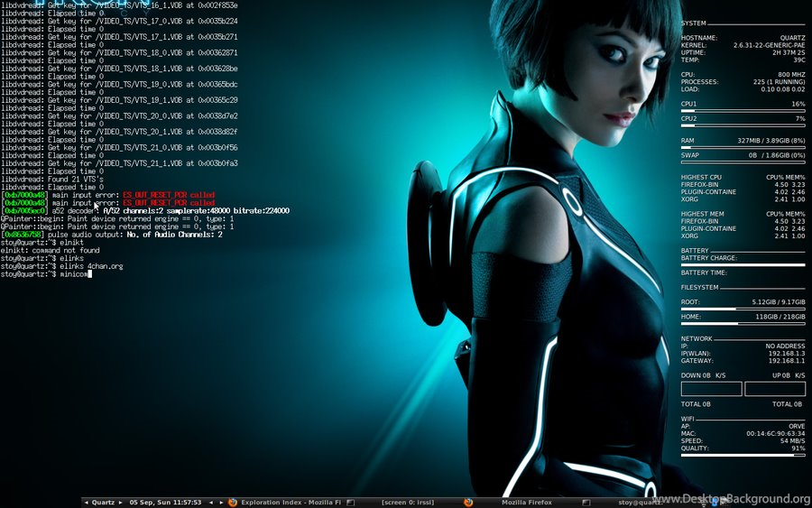
Task: Click previous workspace arrow left of Quartz
Action: point(86,503)
